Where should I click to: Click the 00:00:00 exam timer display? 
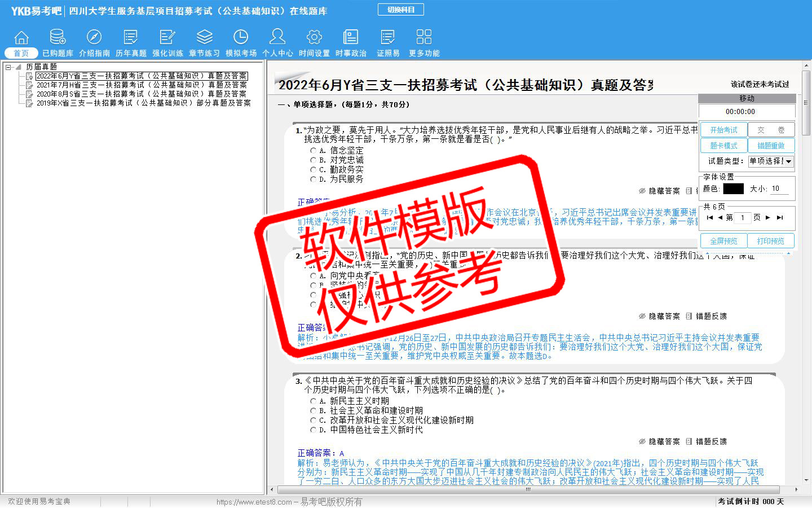tap(740, 112)
